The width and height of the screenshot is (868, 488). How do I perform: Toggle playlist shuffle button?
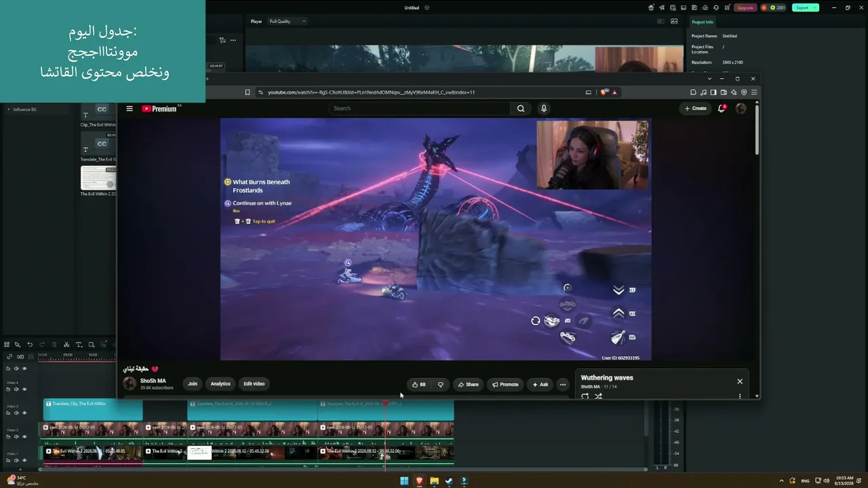(x=598, y=396)
